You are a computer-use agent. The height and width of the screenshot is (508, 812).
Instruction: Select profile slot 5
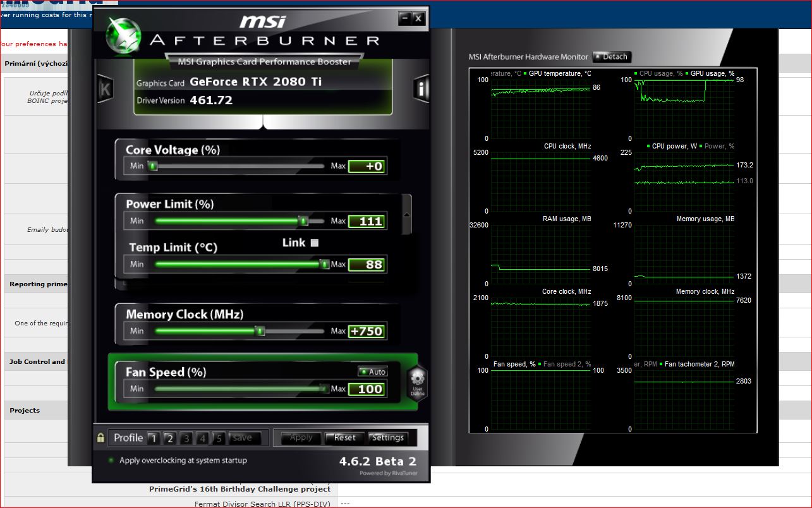tap(219, 438)
